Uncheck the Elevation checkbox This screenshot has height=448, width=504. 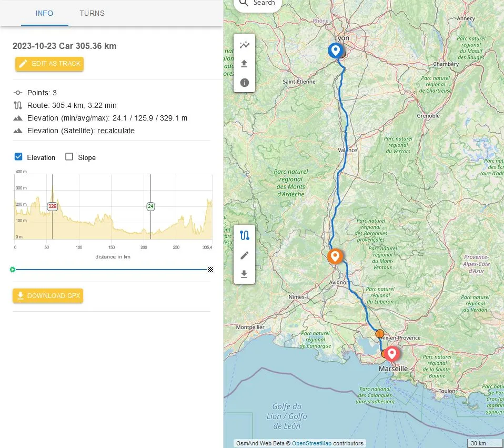click(18, 157)
